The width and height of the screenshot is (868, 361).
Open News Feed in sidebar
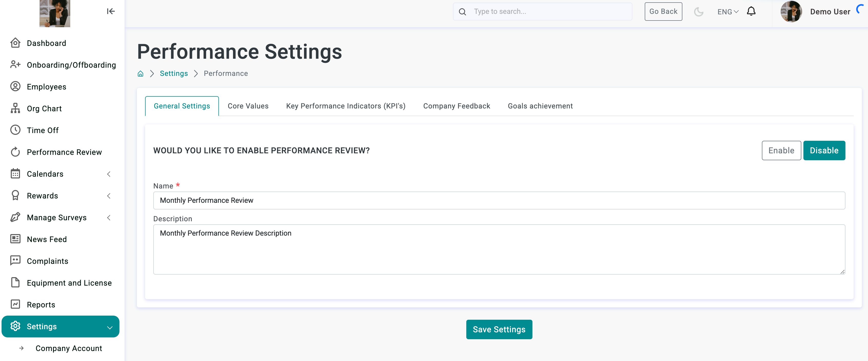(46, 239)
